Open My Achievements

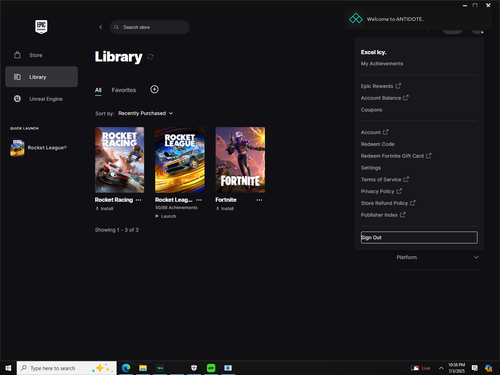382,64
